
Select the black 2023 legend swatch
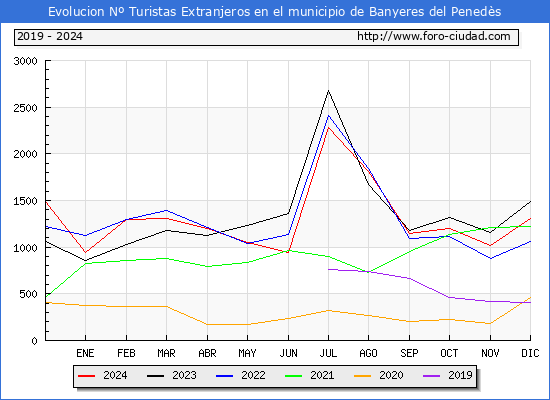coord(155,376)
